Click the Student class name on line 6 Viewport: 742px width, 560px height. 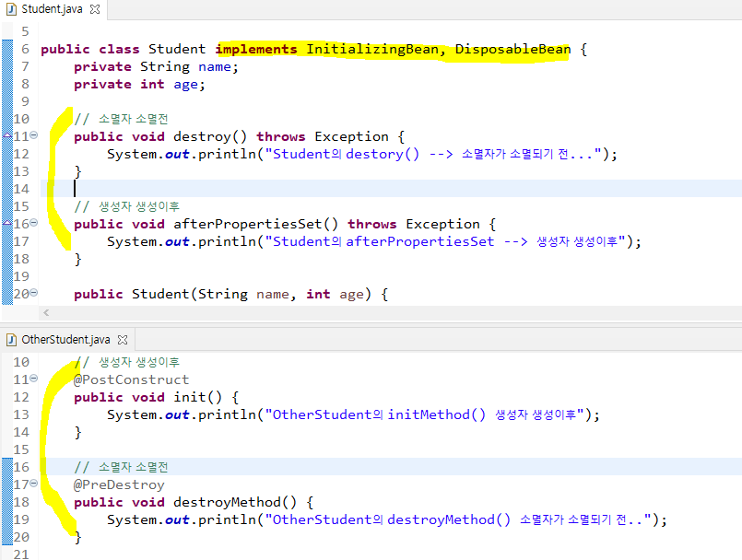[x=177, y=49]
